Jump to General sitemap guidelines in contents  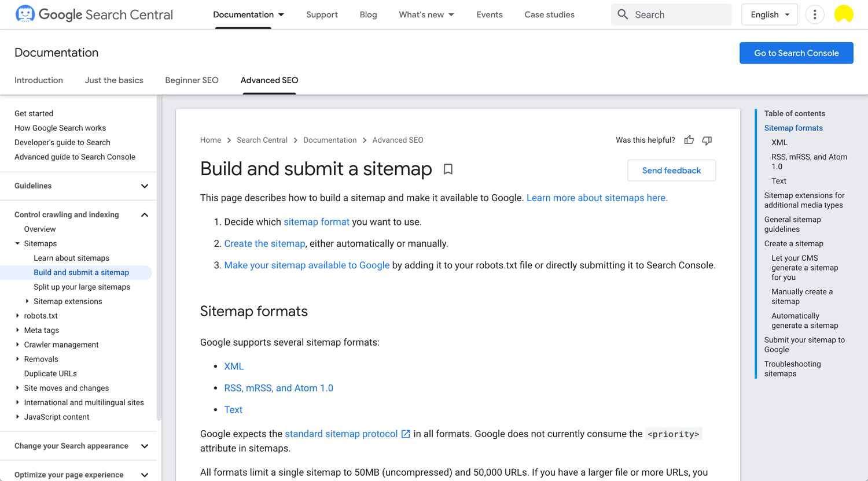[x=793, y=224]
